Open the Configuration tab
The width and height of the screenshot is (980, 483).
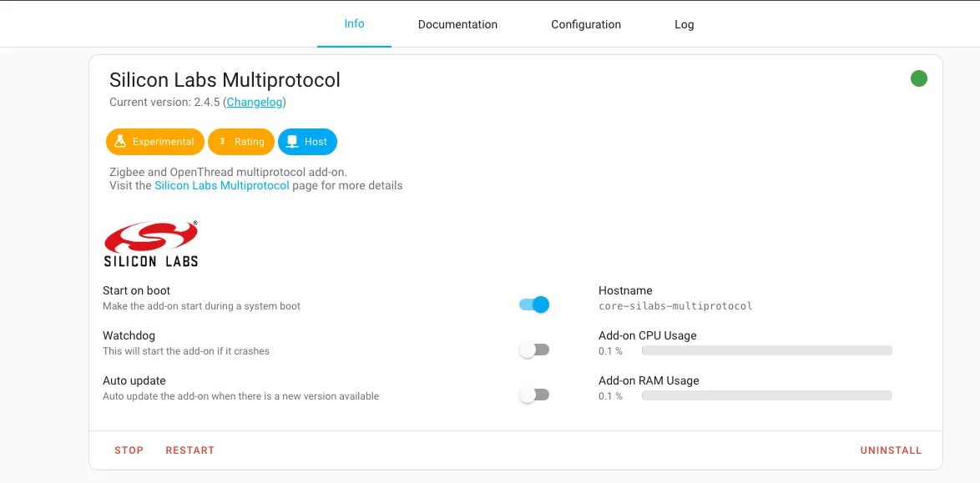pos(586,24)
